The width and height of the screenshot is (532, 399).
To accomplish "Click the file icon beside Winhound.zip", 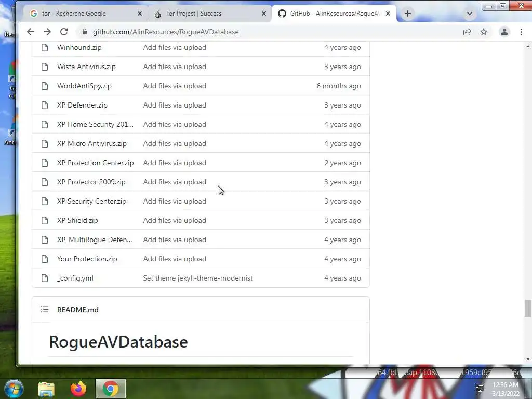I will (x=45, y=47).
